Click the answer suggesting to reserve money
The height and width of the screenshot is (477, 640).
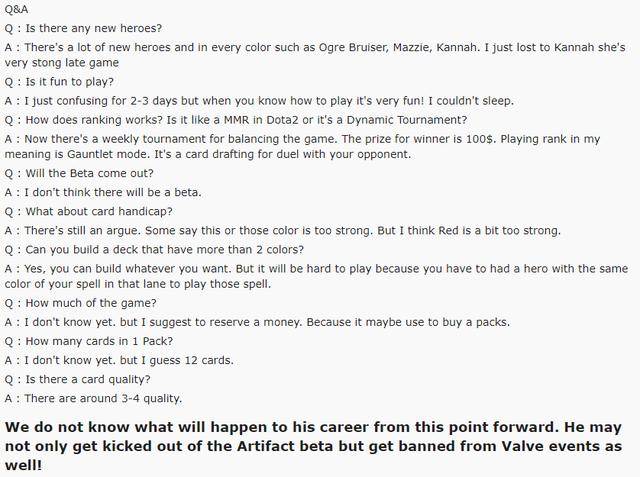[258, 322]
